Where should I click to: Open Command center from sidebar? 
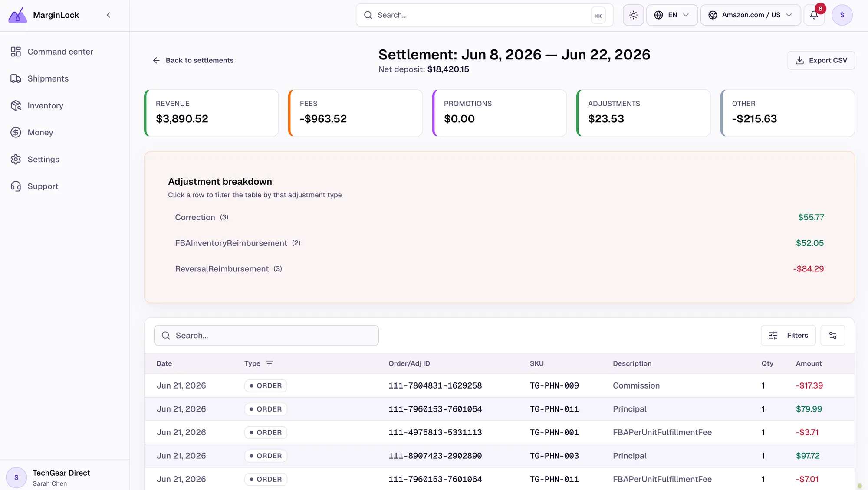point(65,52)
